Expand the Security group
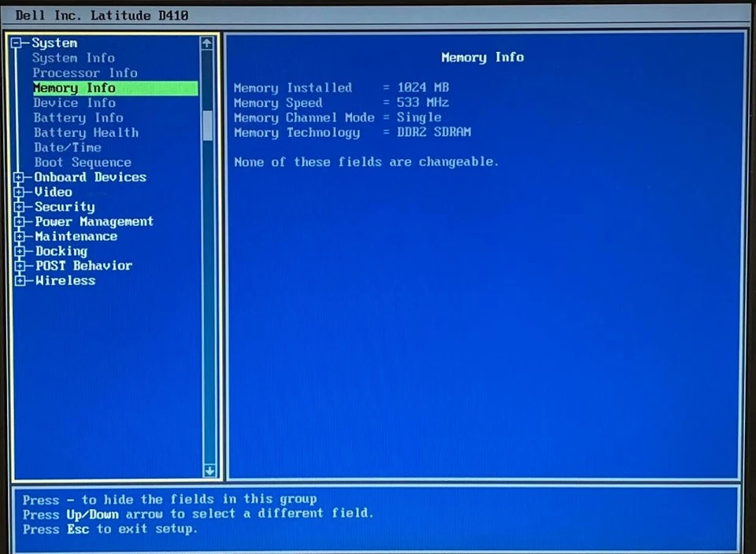Viewport: 756px width, 554px height. (19, 206)
